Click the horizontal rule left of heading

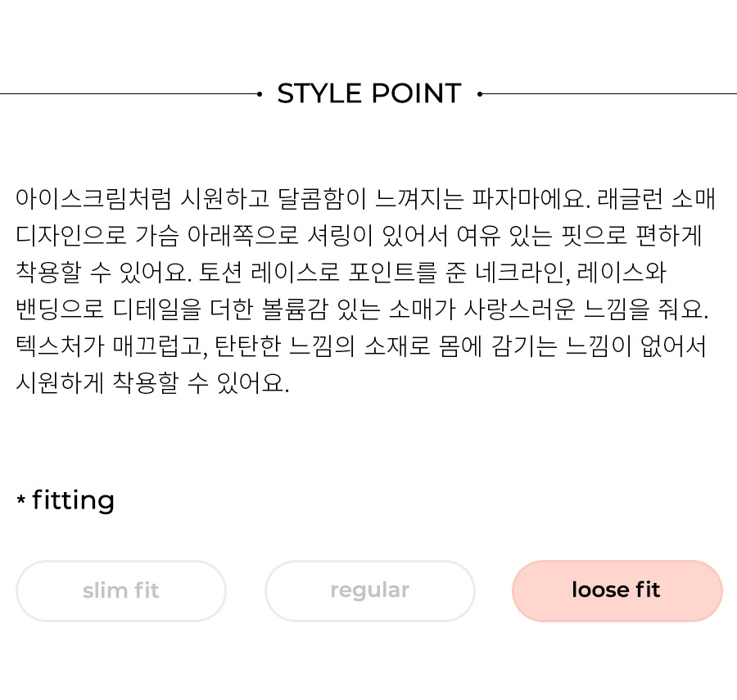(x=129, y=94)
